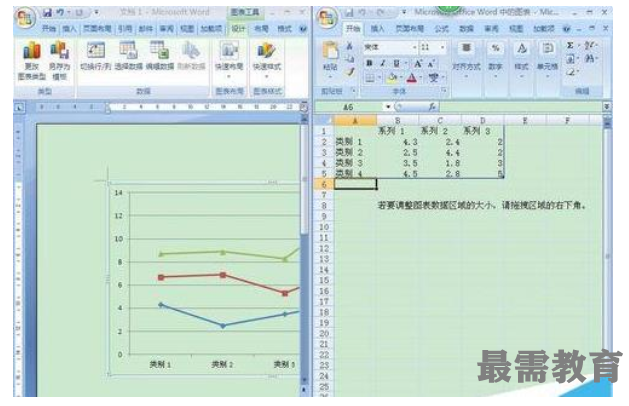Open the Name Box dropdown arrow
Screen dimensions: 629x406
pos(388,107)
